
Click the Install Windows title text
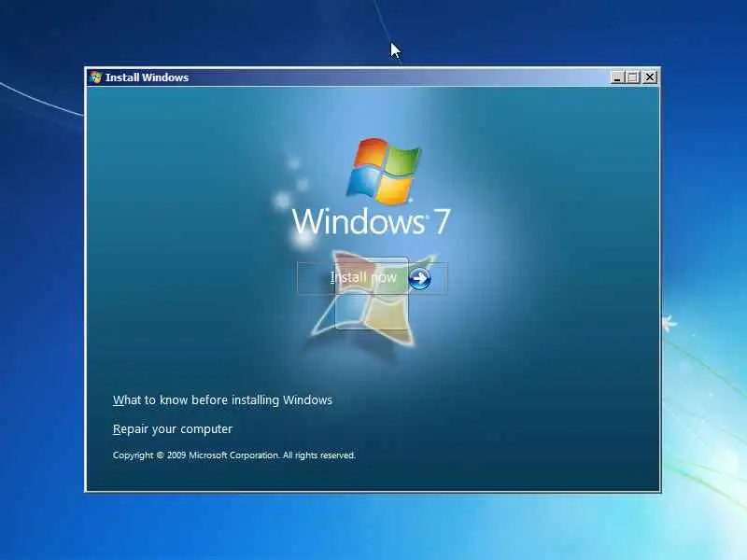pyautogui.click(x=147, y=77)
